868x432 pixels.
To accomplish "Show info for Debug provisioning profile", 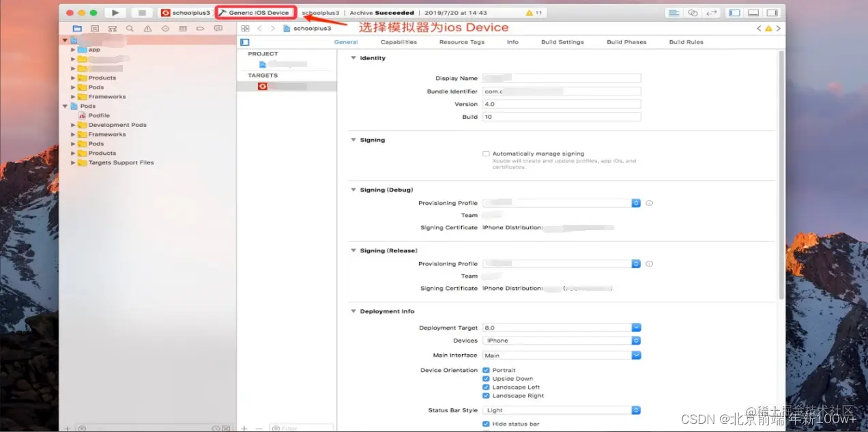I will pyautogui.click(x=649, y=203).
